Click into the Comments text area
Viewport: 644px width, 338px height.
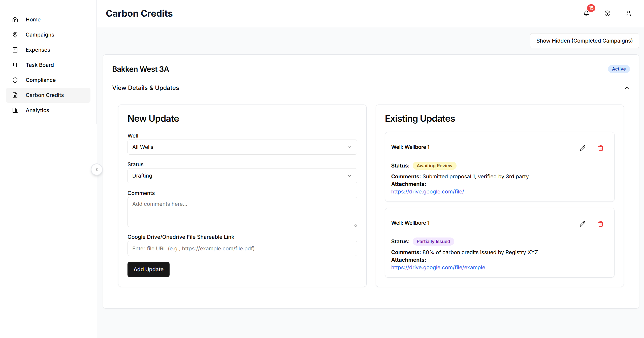(x=242, y=212)
